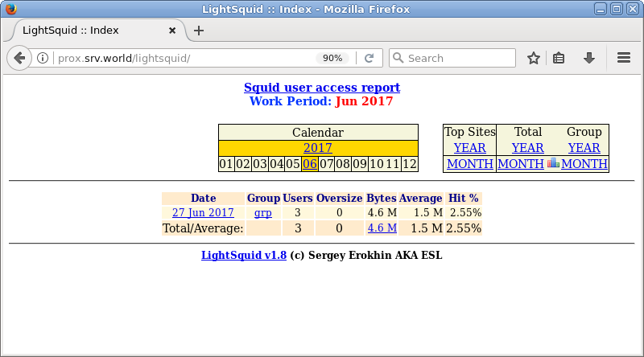Image resolution: width=644 pixels, height=357 pixels.
Task: Open Total YEAR report
Action: coord(528,148)
